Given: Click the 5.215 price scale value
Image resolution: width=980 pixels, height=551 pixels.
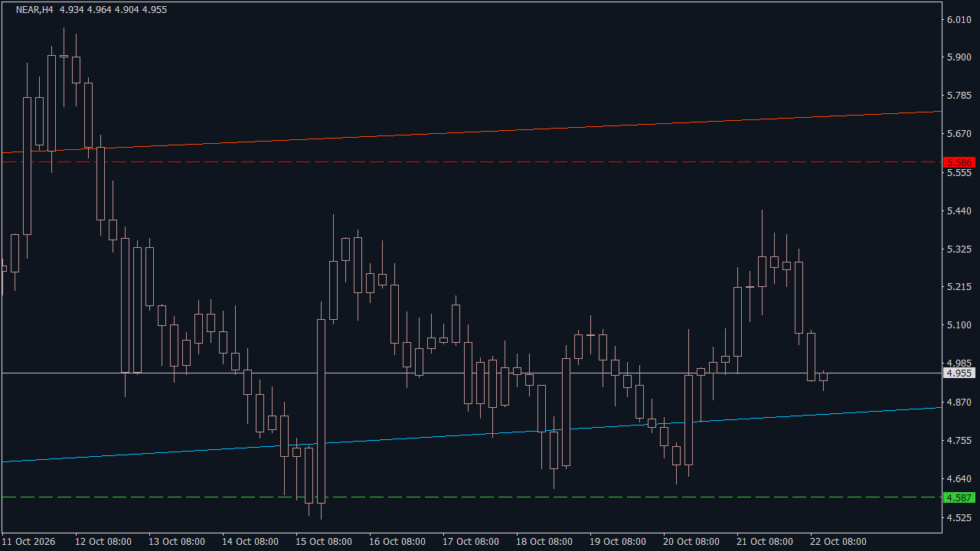Looking at the screenshot, I should (959, 287).
